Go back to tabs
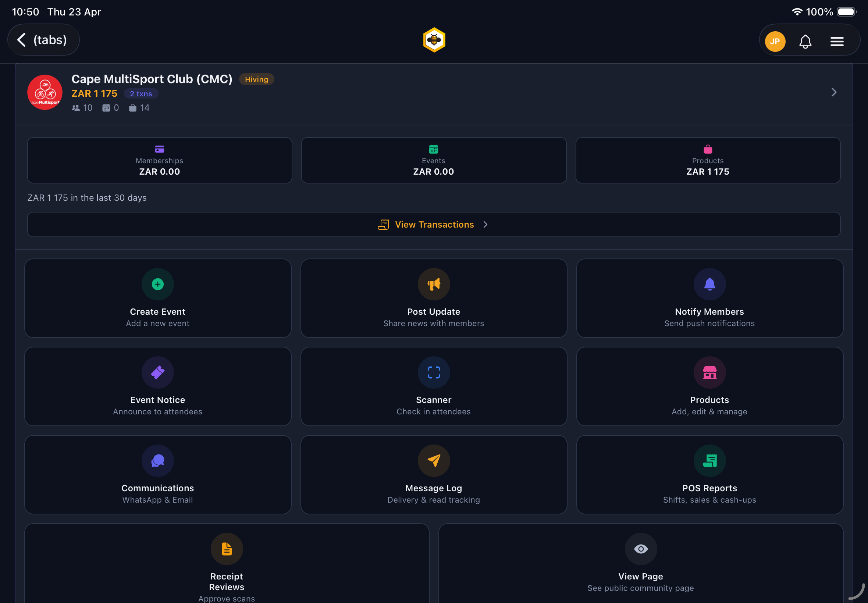868x603 pixels. pyautogui.click(x=43, y=40)
